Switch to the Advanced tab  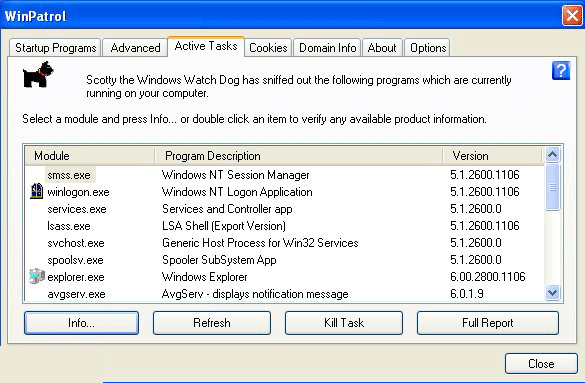pyautogui.click(x=135, y=48)
